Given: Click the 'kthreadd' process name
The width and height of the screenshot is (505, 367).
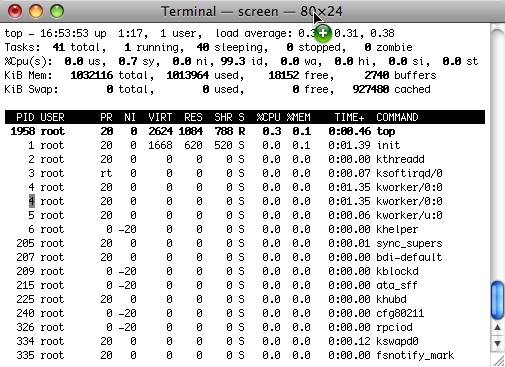Looking at the screenshot, I should pos(400,159).
